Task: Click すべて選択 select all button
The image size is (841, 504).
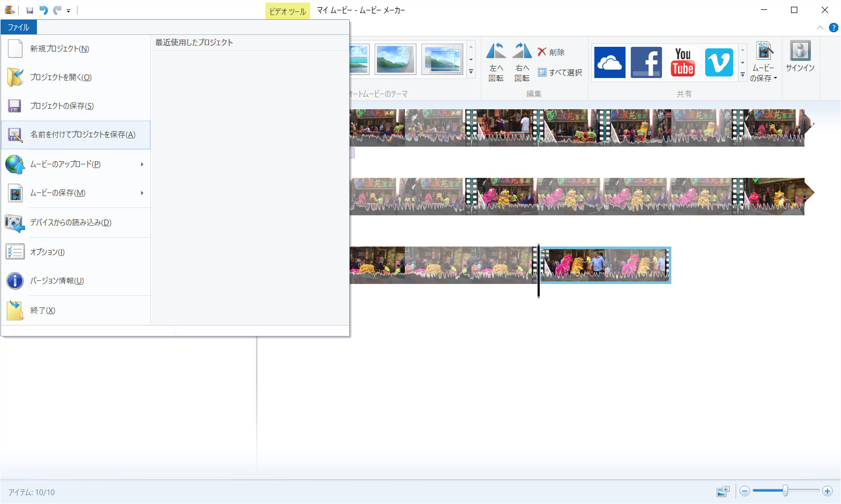Action: tap(560, 72)
